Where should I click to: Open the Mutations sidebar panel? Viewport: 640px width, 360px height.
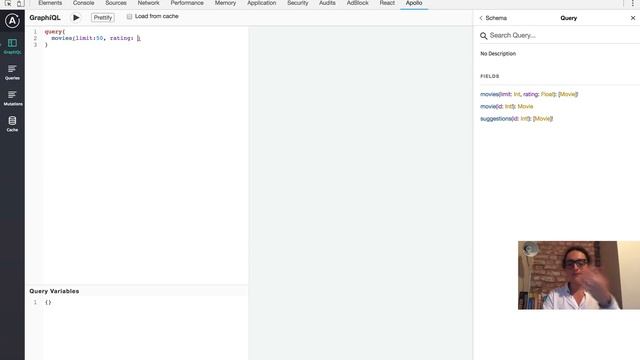point(12,98)
